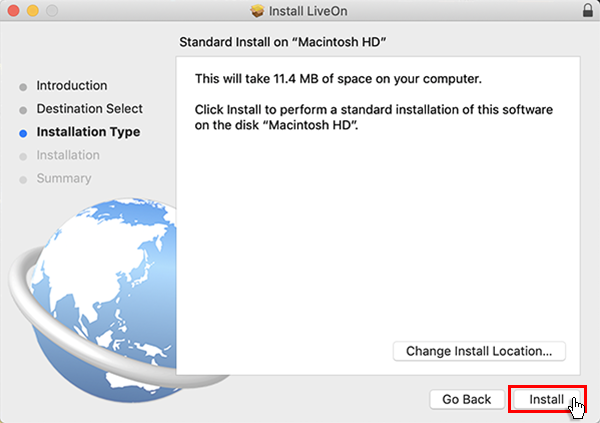Select the Introduction step
Viewport: 600px width, 423px height.
72,85
